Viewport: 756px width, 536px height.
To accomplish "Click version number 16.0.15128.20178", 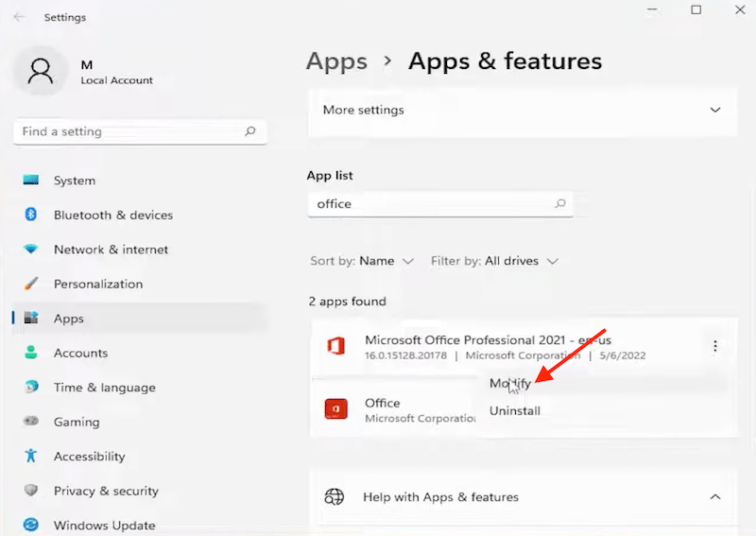I will pyautogui.click(x=406, y=355).
